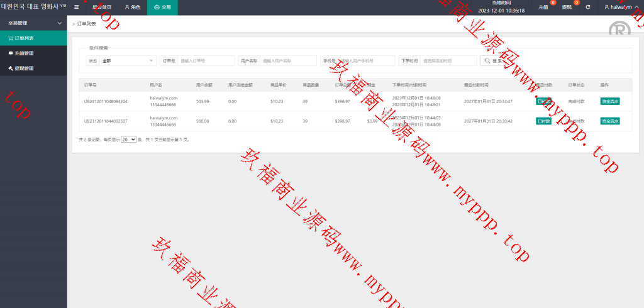The width and height of the screenshot is (644, 308).
Task: Click 资金流水 button in first order row
Action: pos(609,101)
